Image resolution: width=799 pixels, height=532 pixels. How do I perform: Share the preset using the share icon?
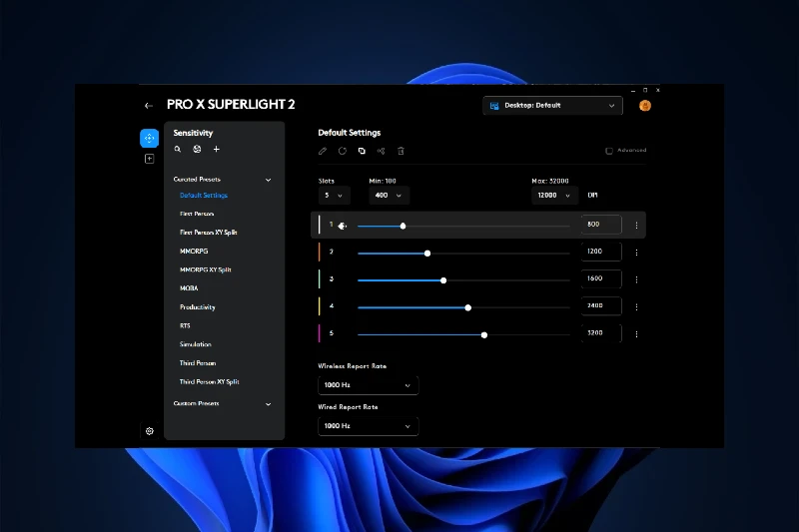point(382,151)
